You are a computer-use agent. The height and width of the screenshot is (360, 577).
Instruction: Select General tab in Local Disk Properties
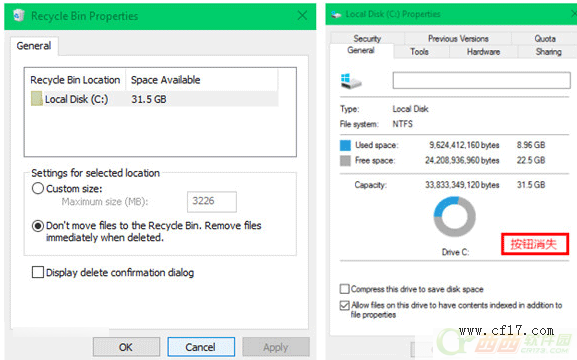(x=361, y=50)
